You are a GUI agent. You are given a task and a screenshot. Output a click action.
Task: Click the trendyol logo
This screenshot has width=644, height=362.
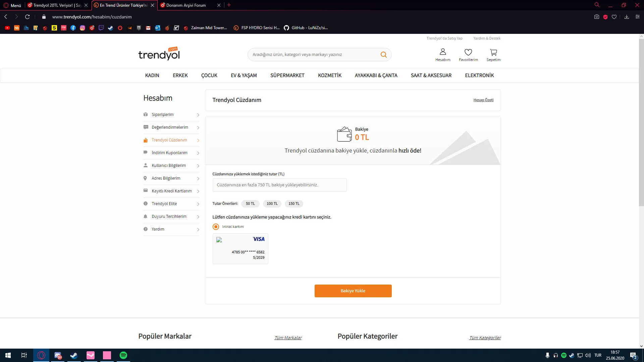tap(159, 54)
